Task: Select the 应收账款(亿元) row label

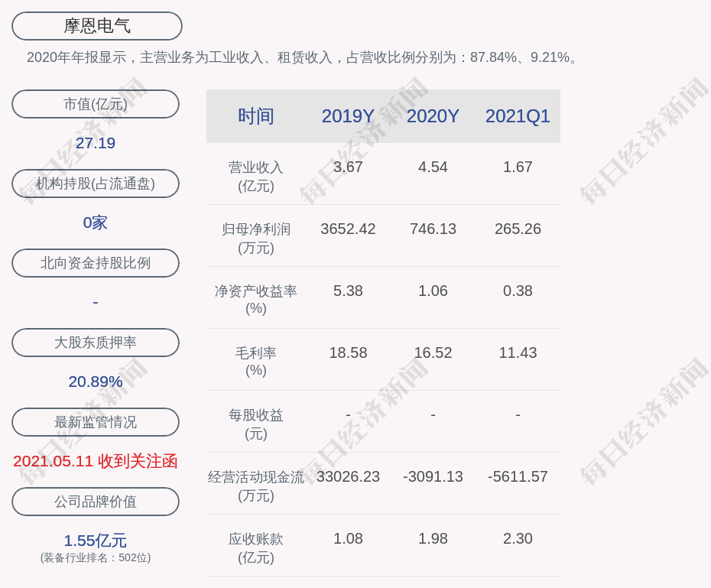Action: [x=256, y=547]
